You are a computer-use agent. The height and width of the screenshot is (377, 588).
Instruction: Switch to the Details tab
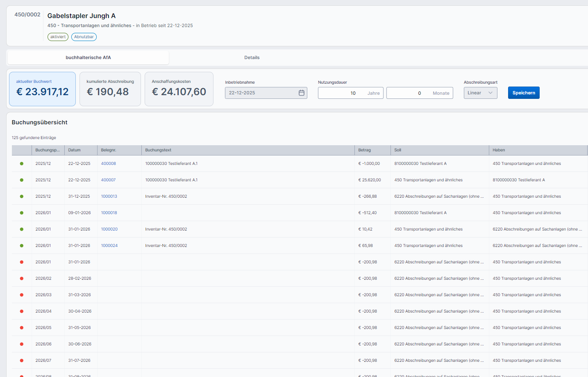(252, 57)
